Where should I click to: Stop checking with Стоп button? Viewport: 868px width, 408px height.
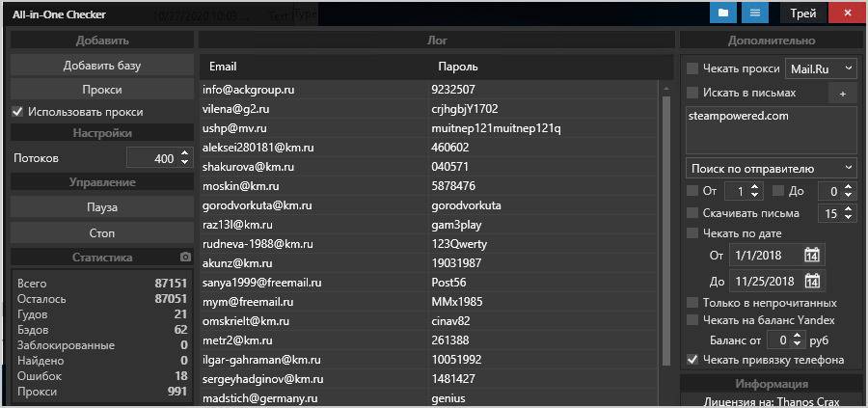[x=102, y=233]
